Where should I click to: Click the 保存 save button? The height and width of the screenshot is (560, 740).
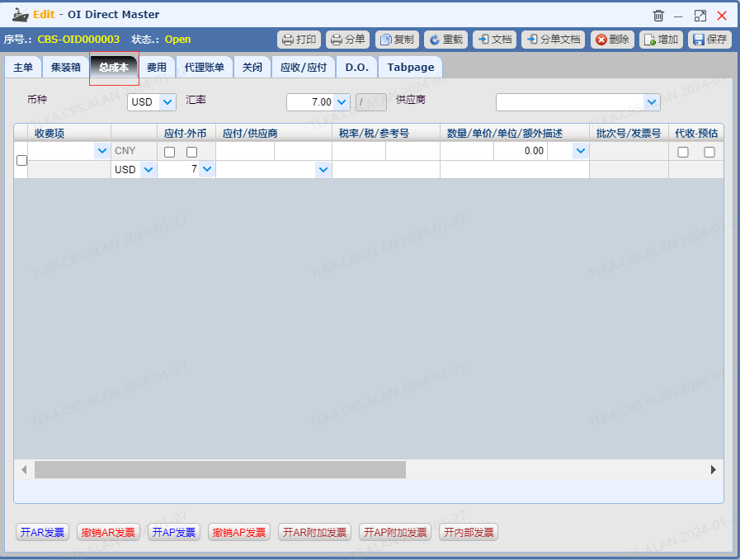click(x=709, y=40)
